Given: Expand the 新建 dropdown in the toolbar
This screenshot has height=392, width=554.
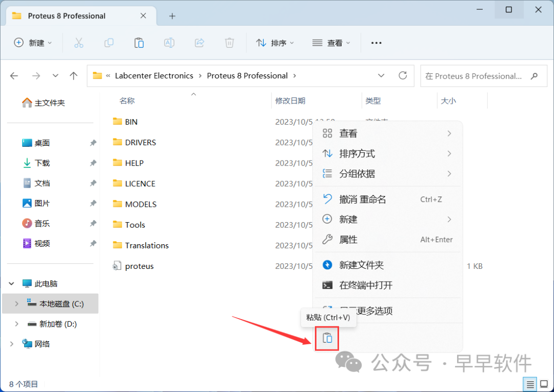Looking at the screenshot, I should click(33, 43).
